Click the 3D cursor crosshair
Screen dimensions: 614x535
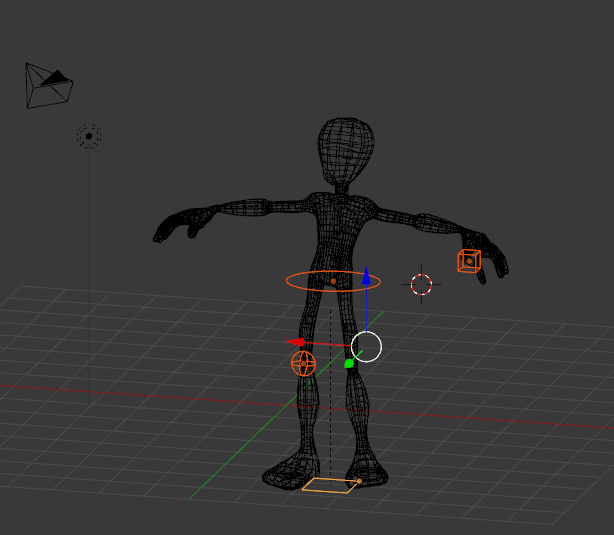point(421,284)
